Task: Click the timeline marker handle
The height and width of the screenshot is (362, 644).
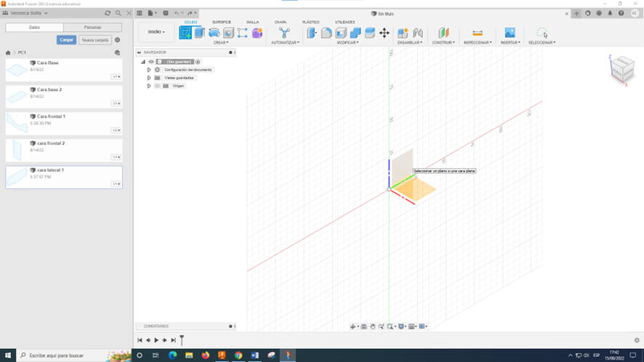Action: coord(182,339)
